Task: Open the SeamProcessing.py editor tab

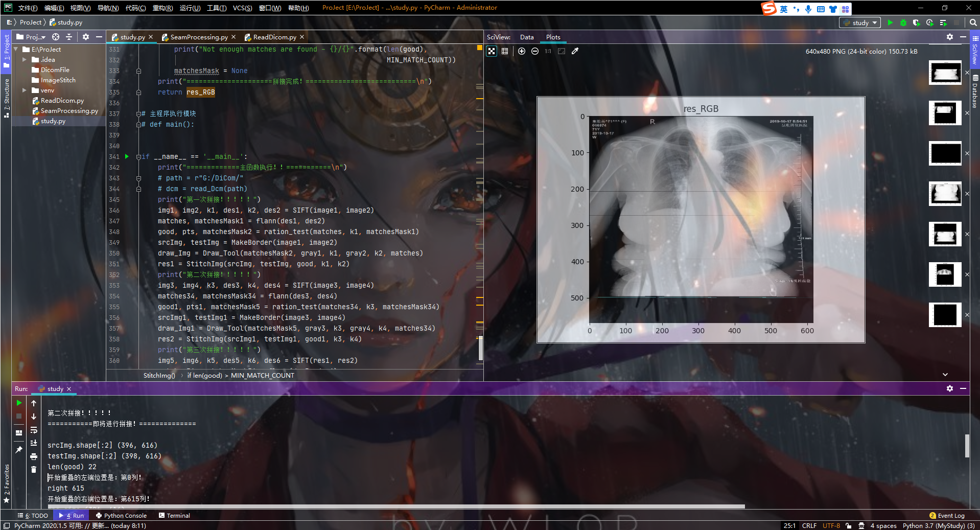Action: pyautogui.click(x=198, y=37)
